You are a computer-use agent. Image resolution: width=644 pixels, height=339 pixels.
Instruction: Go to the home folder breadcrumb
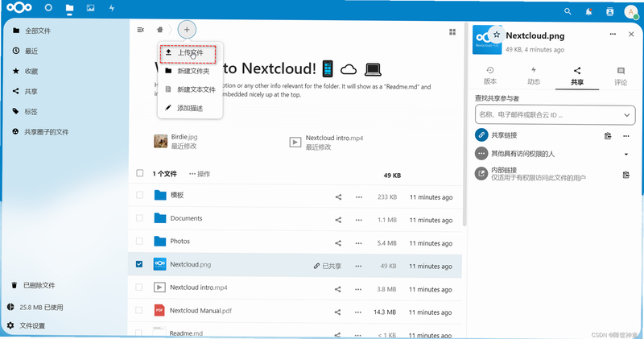coord(159,30)
